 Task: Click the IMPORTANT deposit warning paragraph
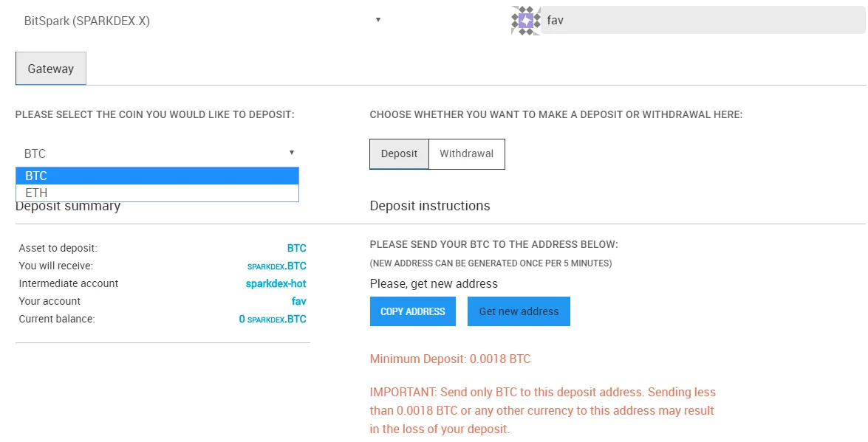[542, 410]
